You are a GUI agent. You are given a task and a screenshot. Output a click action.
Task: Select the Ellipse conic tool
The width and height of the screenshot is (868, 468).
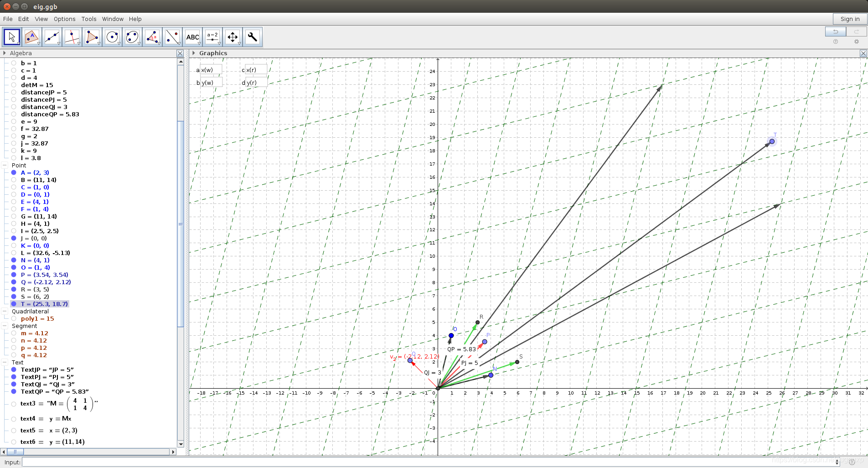pos(132,37)
